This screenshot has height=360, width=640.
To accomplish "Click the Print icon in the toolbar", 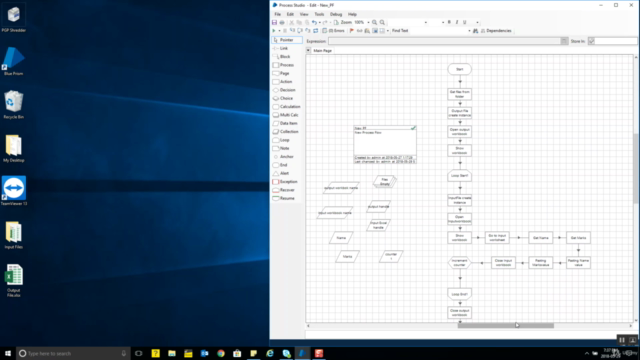I will coord(282,22).
